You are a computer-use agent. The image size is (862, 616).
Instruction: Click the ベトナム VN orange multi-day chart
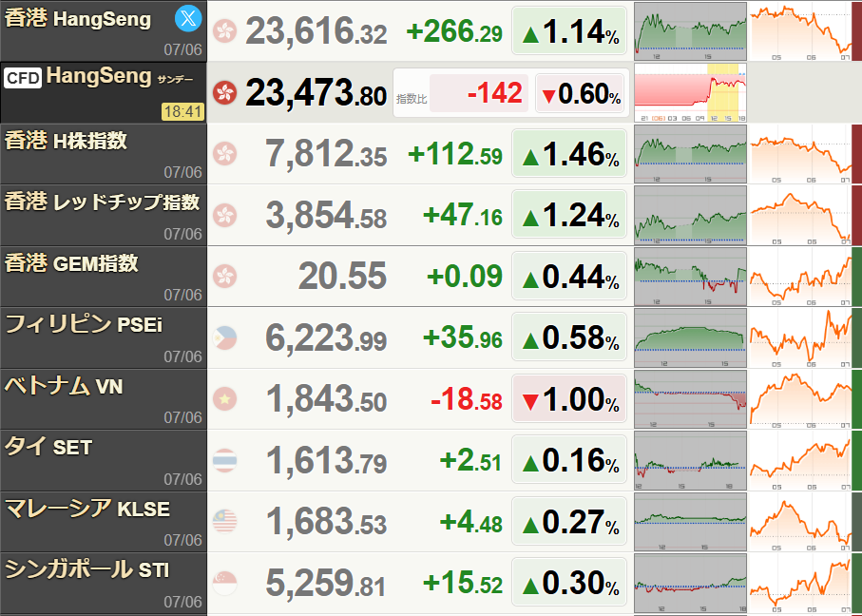click(800, 399)
